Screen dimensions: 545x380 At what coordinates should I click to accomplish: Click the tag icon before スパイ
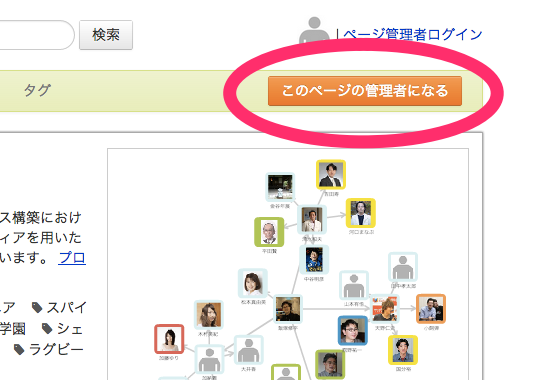pyautogui.click(x=37, y=308)
